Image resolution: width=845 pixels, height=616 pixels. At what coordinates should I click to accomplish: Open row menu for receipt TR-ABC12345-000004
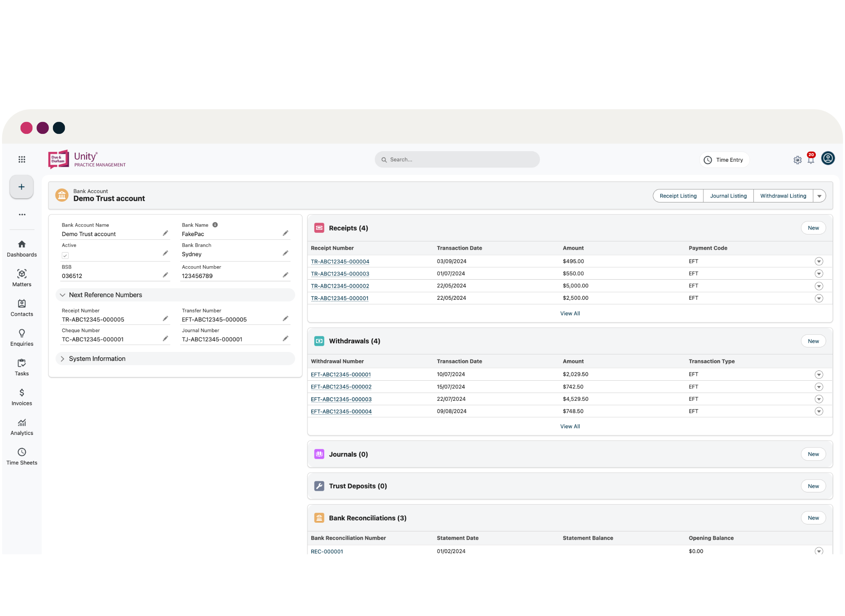coord(819,262)
